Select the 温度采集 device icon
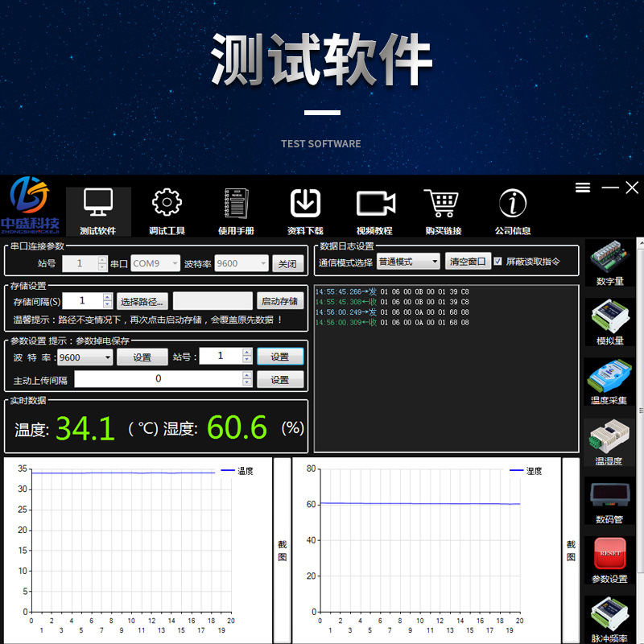This screenshot has width=644, height=644. click(610, 382)
